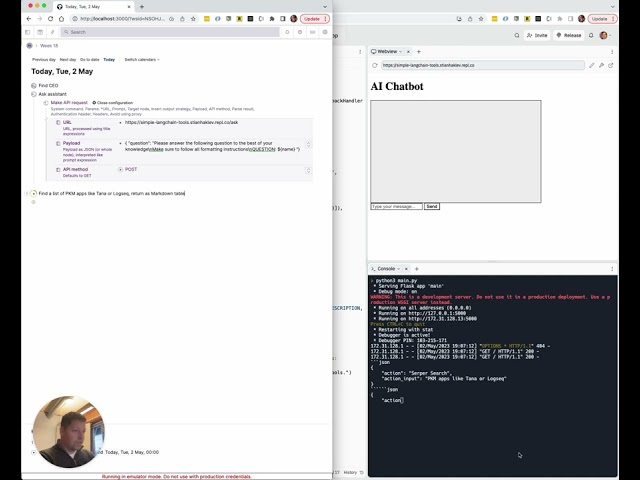Click the Ask assistant node icon
The image size is (640, 480).
(x=33, y=94)
